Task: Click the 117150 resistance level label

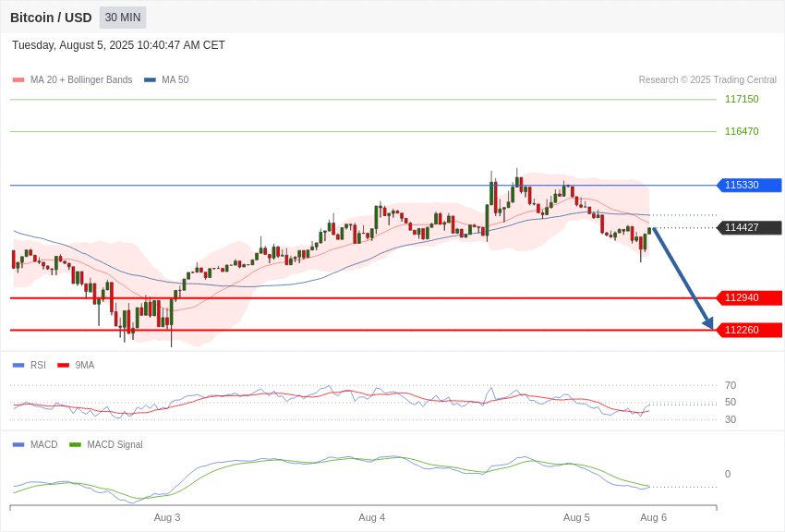Action: [x=742, y=99]
